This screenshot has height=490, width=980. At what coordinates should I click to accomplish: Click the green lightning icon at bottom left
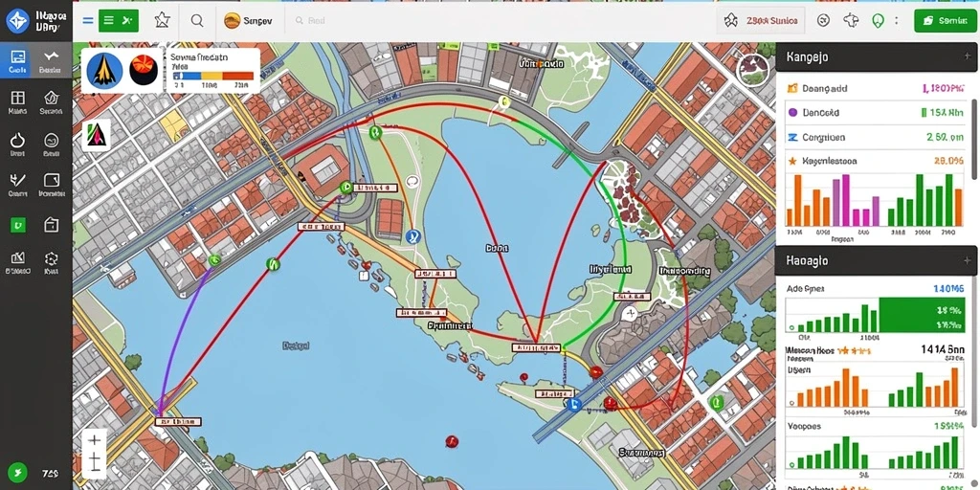pyautogui.click(x=18, y=471)
